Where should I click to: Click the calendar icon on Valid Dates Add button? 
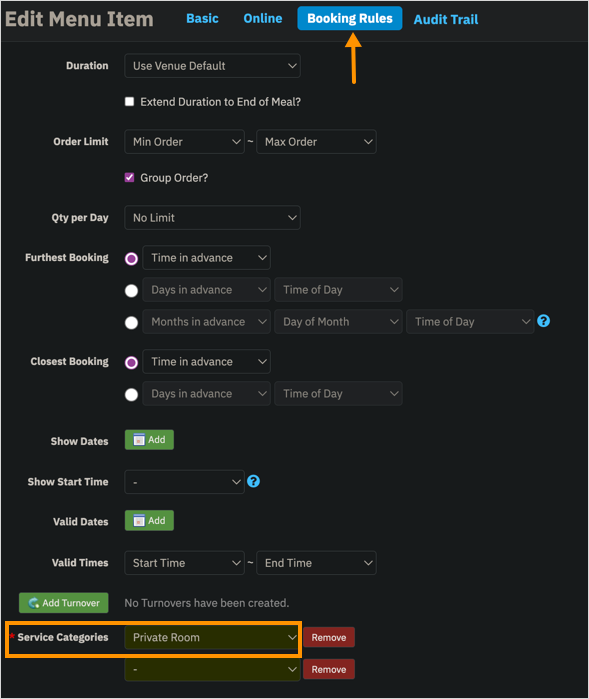click(139, 521)
